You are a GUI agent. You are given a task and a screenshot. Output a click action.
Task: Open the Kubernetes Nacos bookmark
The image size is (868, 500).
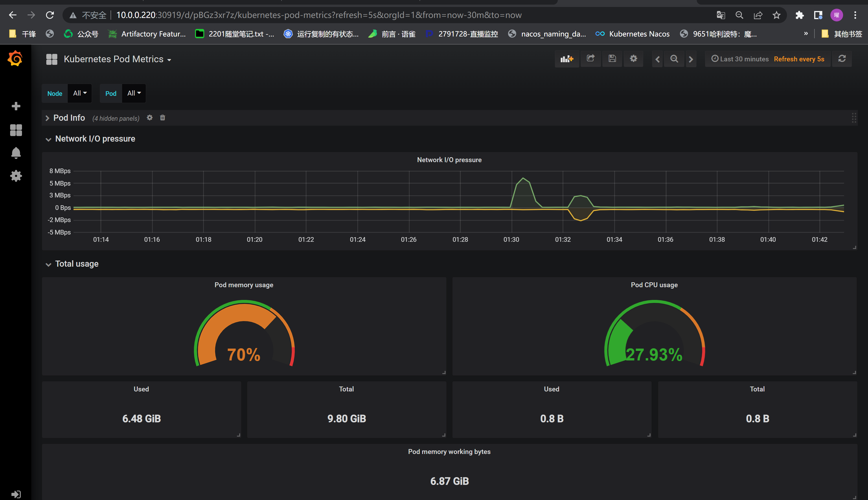[633, 34]
